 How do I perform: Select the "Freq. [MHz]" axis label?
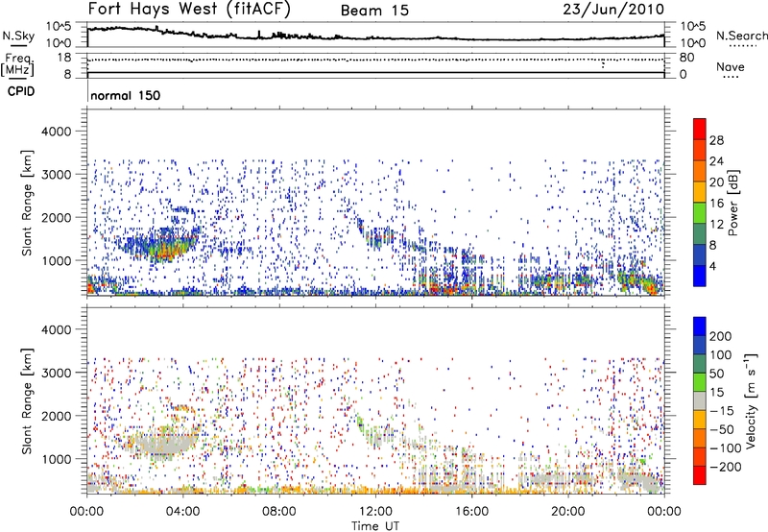click(x=18, y=65)
